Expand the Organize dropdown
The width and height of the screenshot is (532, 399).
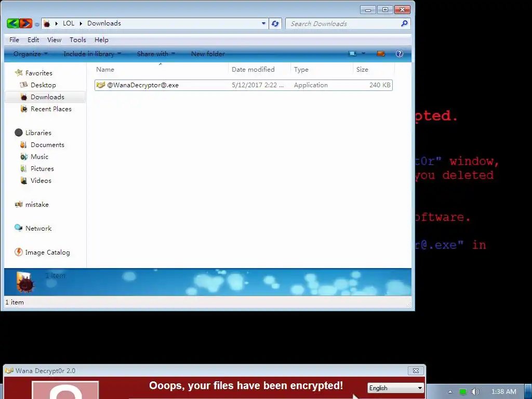pos(31,54)
